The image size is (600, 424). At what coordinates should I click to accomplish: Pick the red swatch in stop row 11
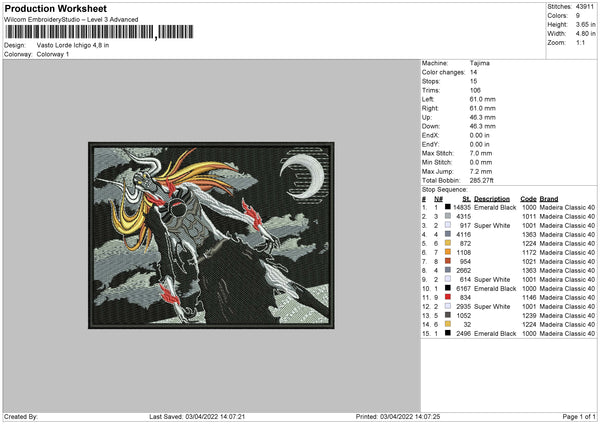(x=448, y=297)
